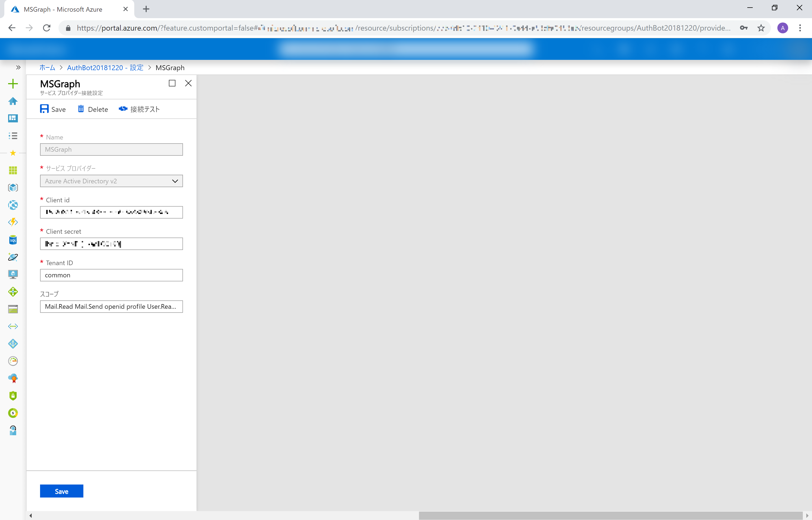Open Security Center green shield icon
The height and width of the screenshot is (520, 812).
pyautogui.click(x=13, y=395)
